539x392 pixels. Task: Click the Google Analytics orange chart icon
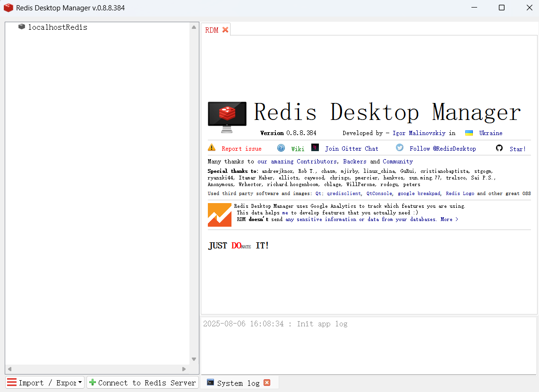(x=220, y=215)
